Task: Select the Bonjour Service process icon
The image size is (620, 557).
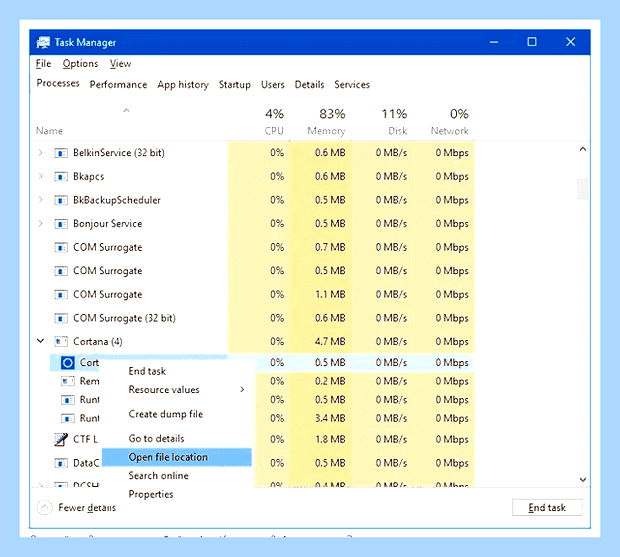Action: [x=60, y=224]
